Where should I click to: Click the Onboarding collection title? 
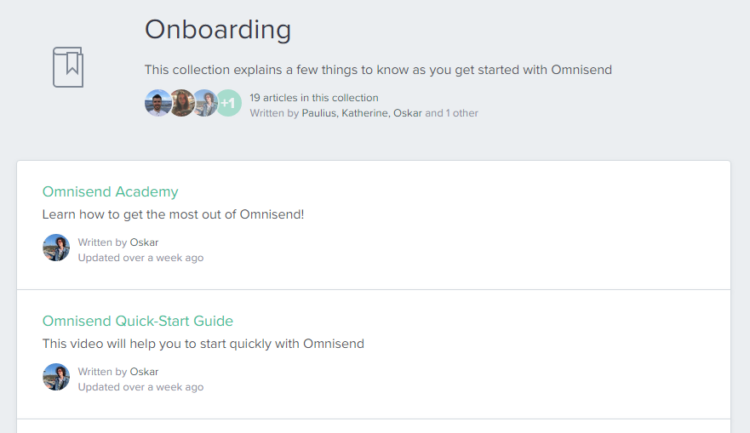pyautogui.click(x=218, y=30)
